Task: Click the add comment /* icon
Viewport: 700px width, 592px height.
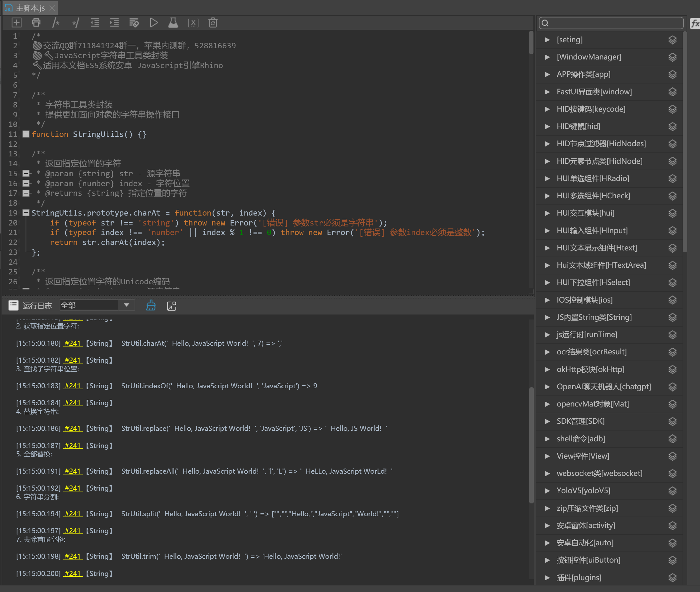Action: 56,23
